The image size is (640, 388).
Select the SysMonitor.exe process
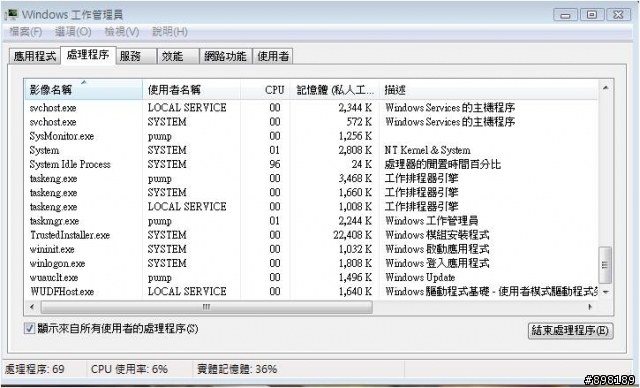[x=311, y=136]
